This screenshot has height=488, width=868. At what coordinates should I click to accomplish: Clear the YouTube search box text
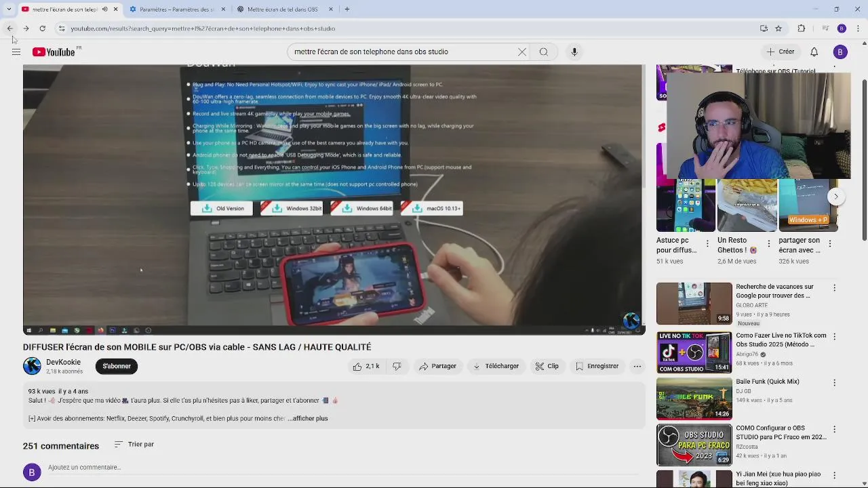coord(522,52)
